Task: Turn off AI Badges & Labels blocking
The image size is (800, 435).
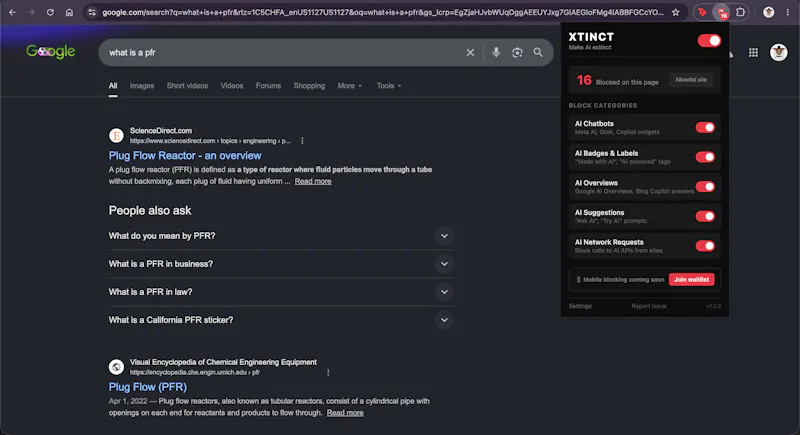Action: point(705,157)
